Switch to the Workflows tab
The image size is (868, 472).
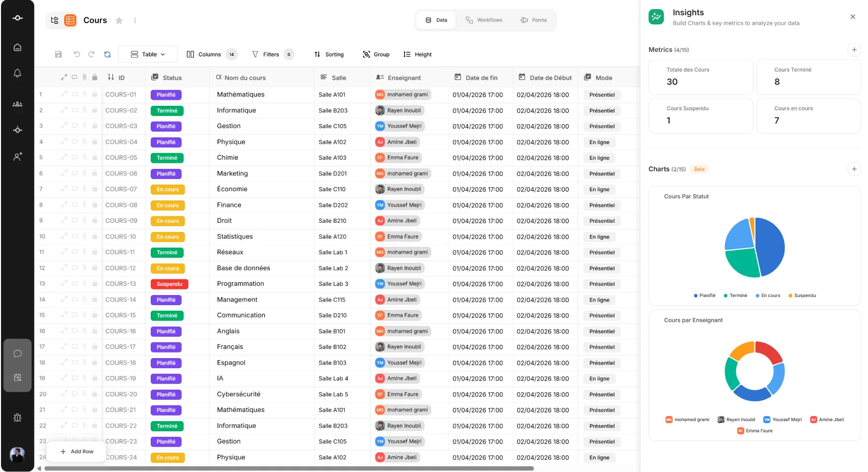coord(484,20)
